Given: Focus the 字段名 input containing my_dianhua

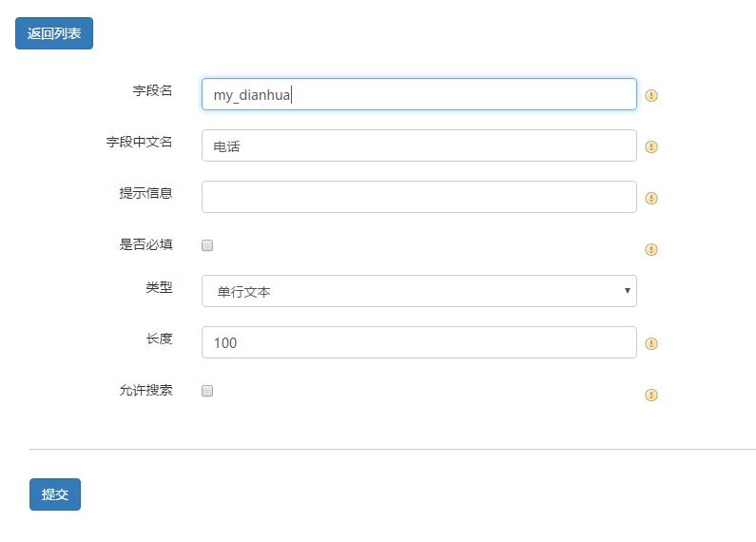Looking at the screenshot, I should pyautogui.click(x=418, y=94).
